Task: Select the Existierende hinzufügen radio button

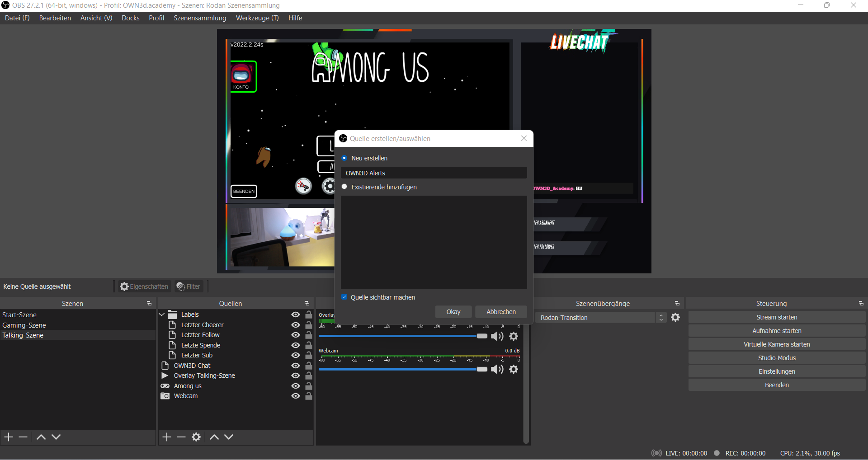Action: click(x=344, y=187)
